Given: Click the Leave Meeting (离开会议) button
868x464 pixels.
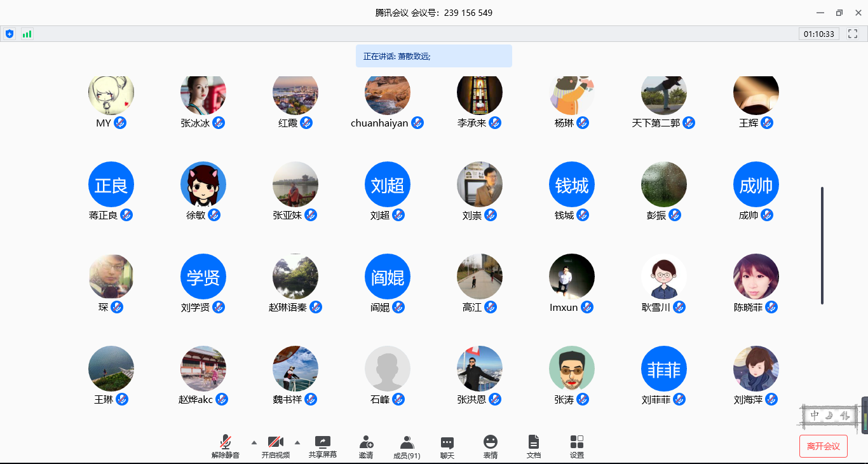Looking at the screenshot, I should pos(823,446).
